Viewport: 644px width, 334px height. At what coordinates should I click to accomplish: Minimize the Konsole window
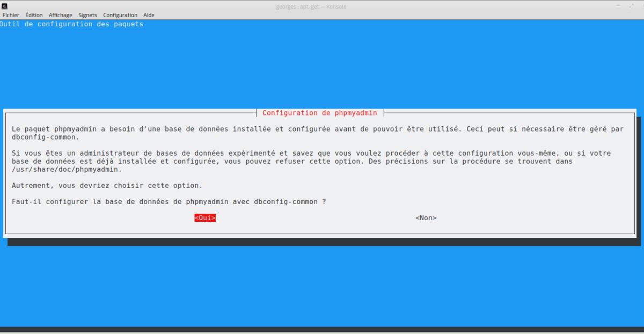[617, 6]
